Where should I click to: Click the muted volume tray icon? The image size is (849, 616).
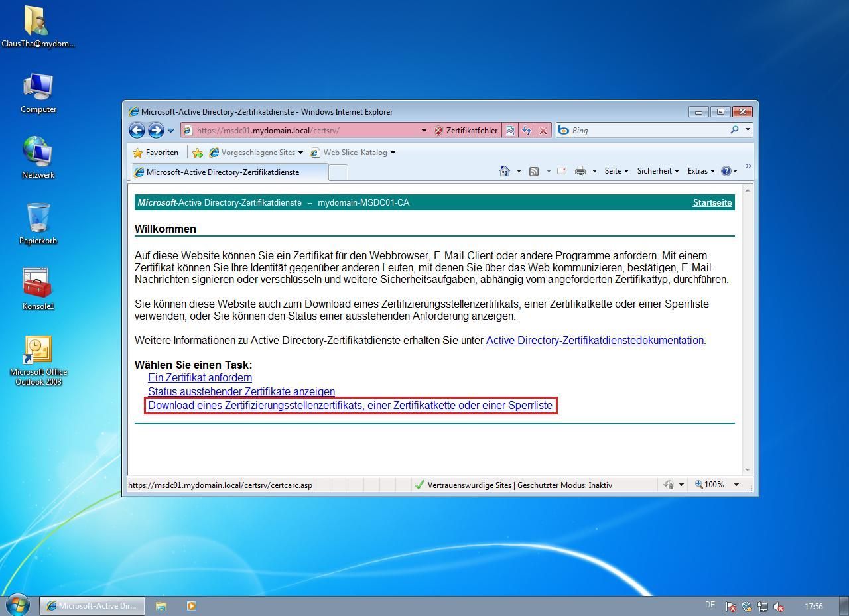779,606
